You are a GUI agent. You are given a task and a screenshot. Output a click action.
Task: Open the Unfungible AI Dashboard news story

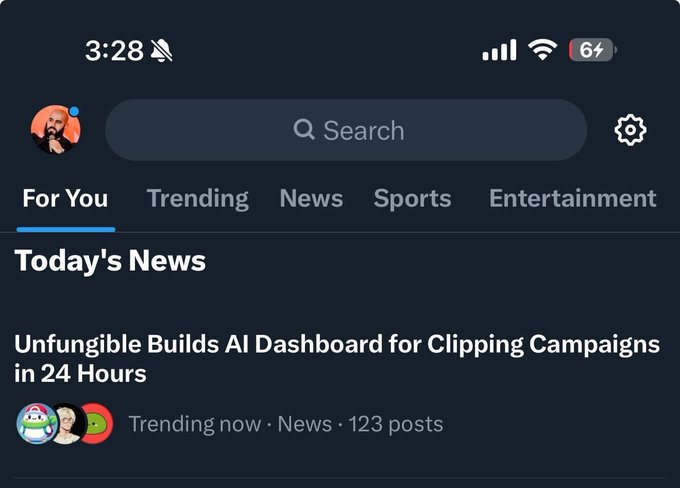pos(336,359)
